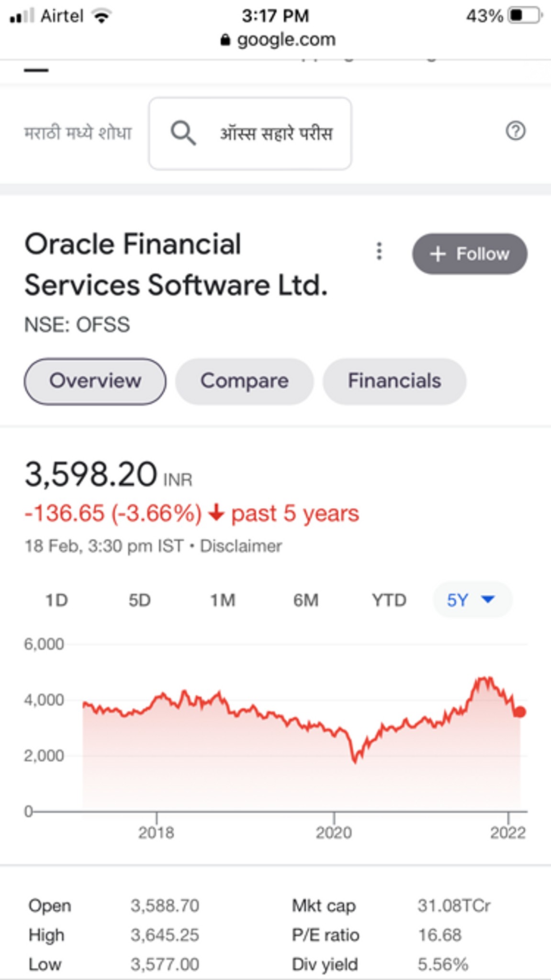Follow Oracle Financial Services stock

tap(470, 254)
